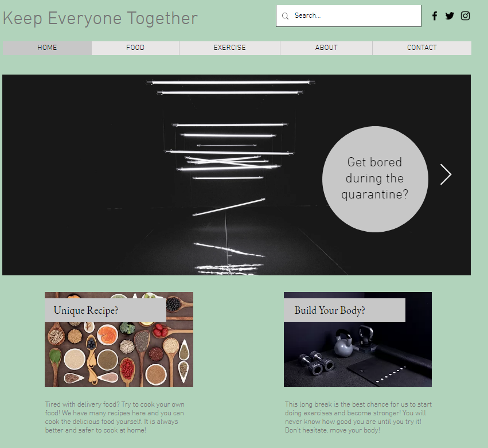Click the magnifier search icon
This screenshot has width=488, height=448.
click(x=285, y=16)
